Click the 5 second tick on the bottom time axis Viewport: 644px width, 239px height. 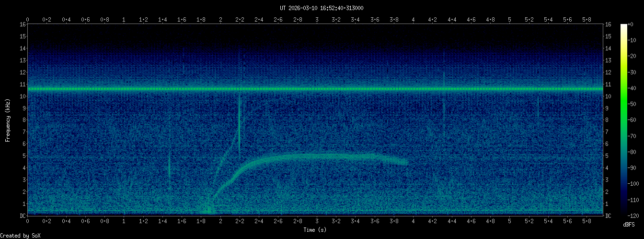click(x=510, y=222)
